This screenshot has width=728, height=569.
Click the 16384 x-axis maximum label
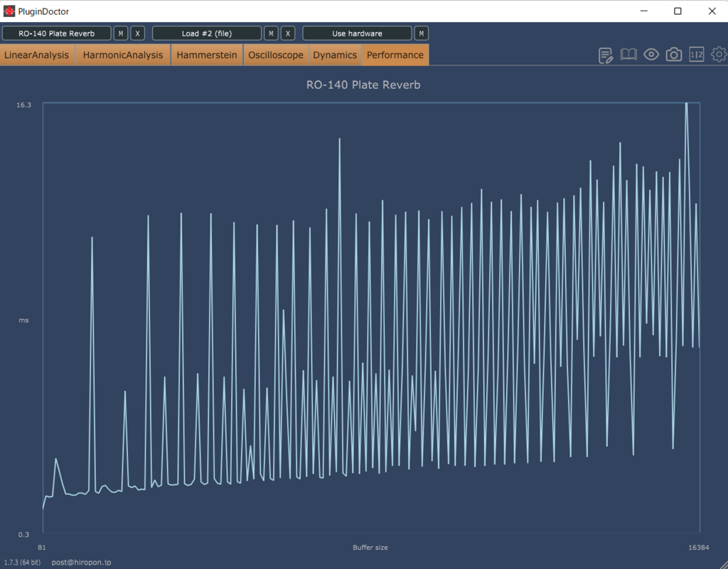pos(699,547)
